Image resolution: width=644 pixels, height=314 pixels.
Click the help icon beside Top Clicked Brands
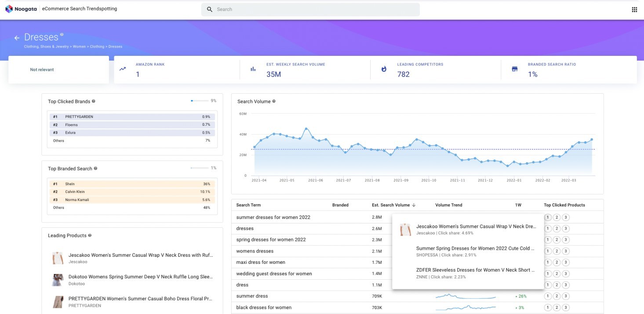[x=94, y=102]
